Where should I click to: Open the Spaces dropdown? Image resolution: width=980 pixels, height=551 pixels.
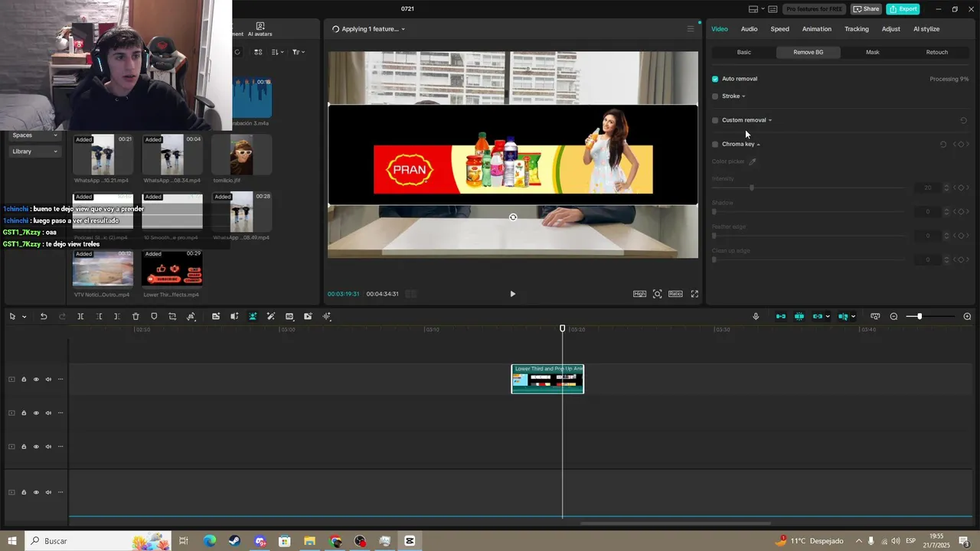click(x=35, y=135)
